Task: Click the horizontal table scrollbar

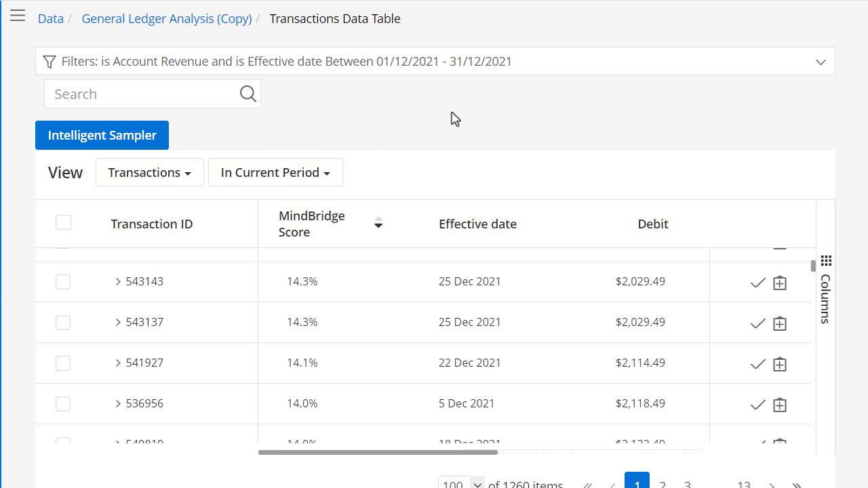Action: point(378,452)
